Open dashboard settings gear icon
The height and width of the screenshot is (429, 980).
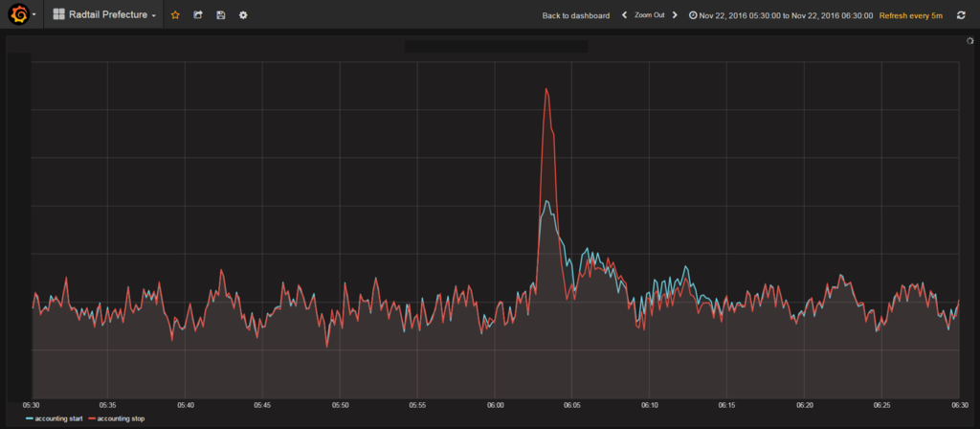(243, 15)
